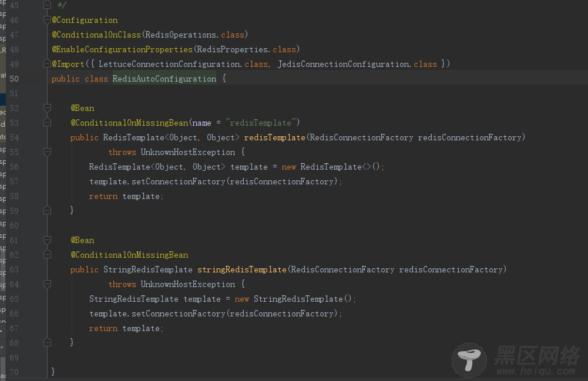Image resolution: width=588 pixels, height=381 pixels.
Task: Toggle fold marker at line 53 @ConditionalOnMissingBean
Action: click(47, 123)
